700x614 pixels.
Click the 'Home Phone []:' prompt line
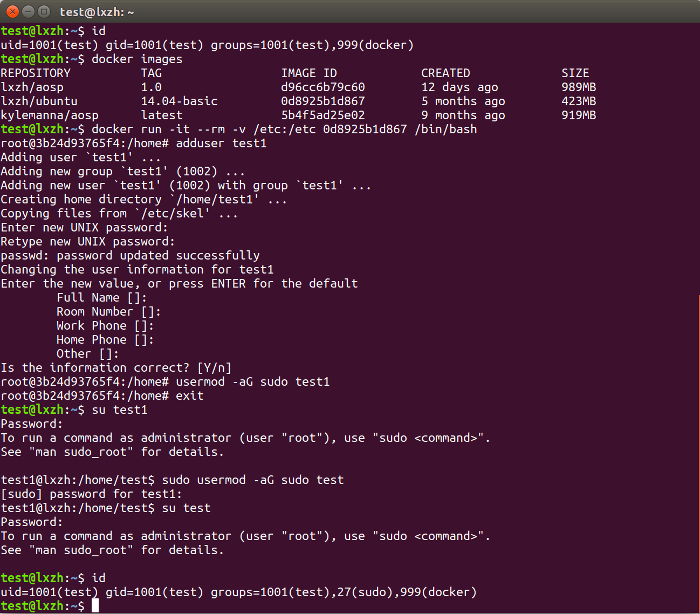(105, 339)
